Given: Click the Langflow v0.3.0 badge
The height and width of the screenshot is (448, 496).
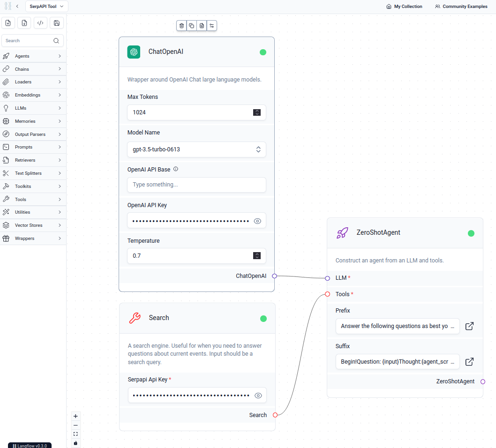Looking at the screenshot, I should coord(30,445).
